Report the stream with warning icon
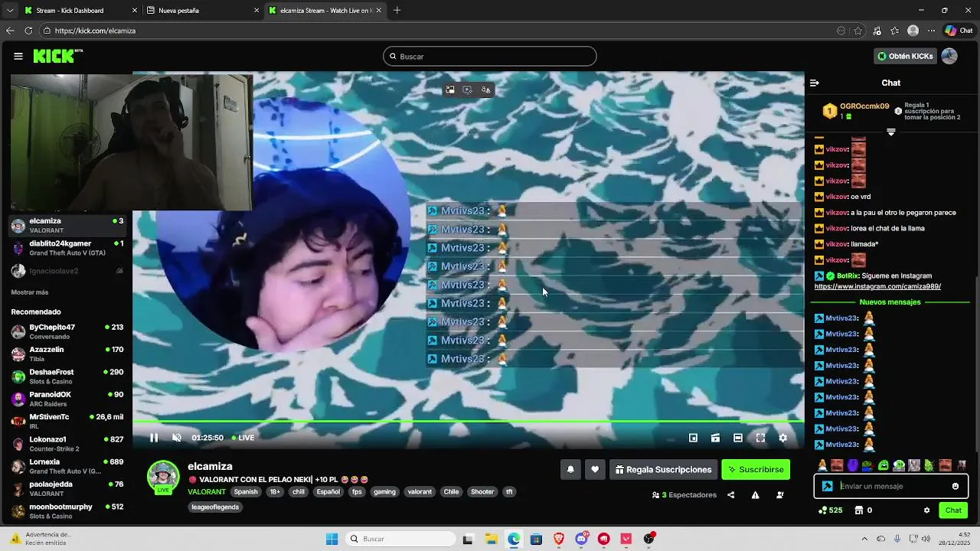 click(x=755, y=495)
